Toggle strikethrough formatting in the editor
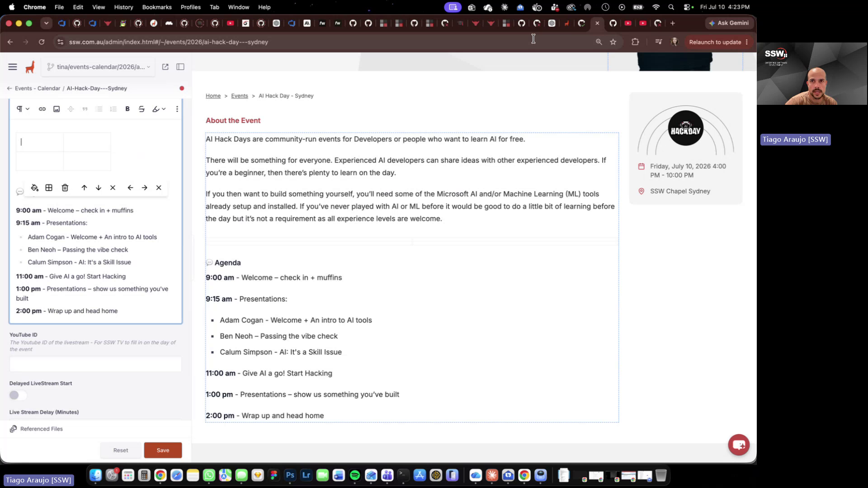 click(142, 109)
